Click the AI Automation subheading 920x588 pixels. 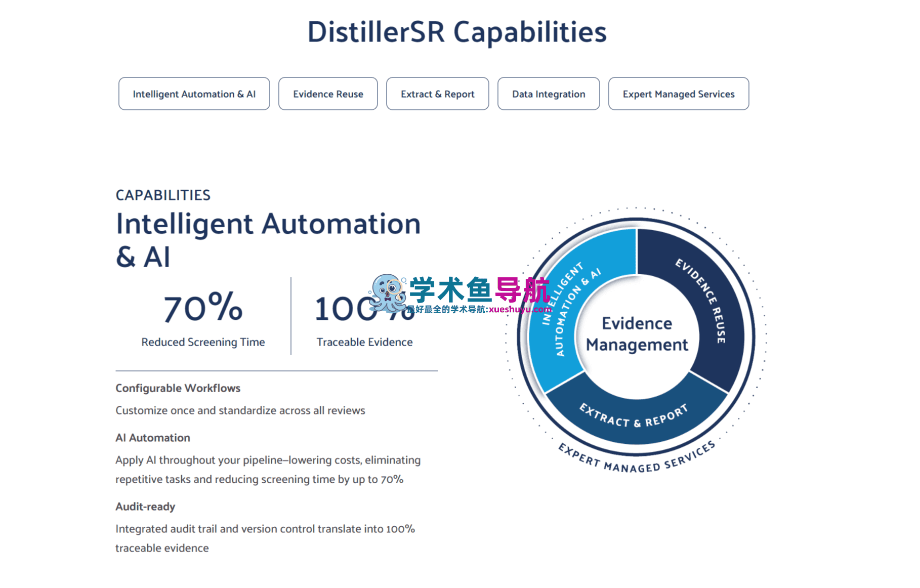click(x=153, y=438)
